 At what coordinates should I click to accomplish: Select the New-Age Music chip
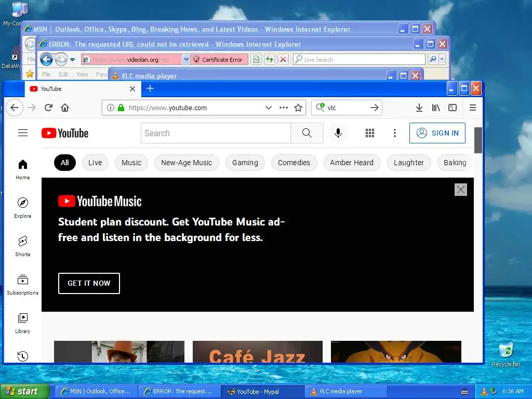[187, 163]
